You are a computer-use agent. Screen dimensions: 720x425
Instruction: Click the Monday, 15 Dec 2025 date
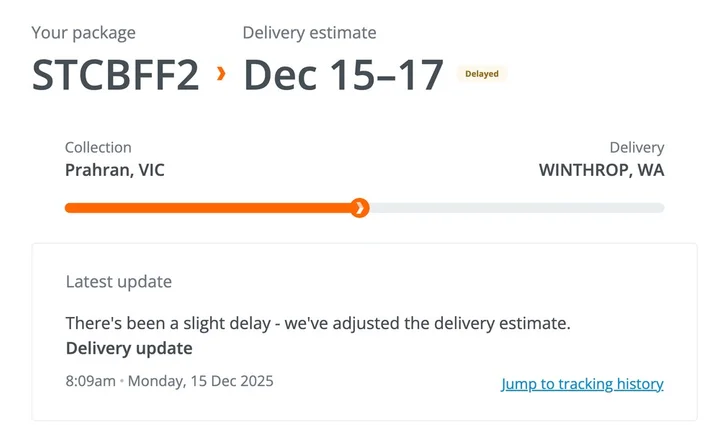pos(200,381)
